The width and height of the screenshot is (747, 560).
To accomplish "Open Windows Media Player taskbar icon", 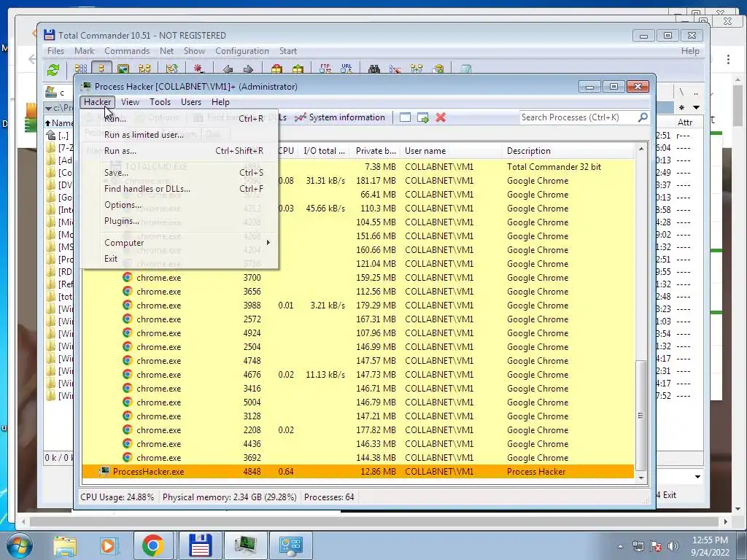I will click(x=108, y=545).
